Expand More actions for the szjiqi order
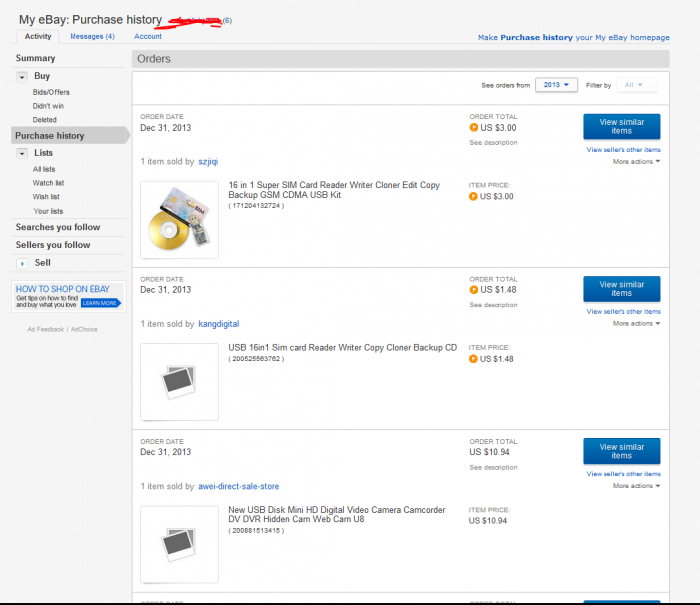This screenshot has height=605, width=700. point(636,161)
